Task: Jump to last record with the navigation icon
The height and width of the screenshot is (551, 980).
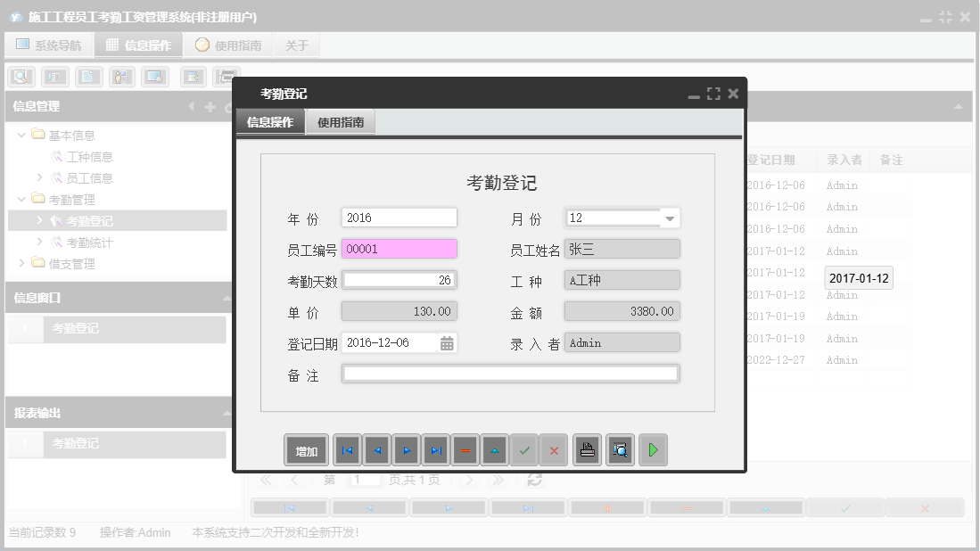Action: (436, 449)
